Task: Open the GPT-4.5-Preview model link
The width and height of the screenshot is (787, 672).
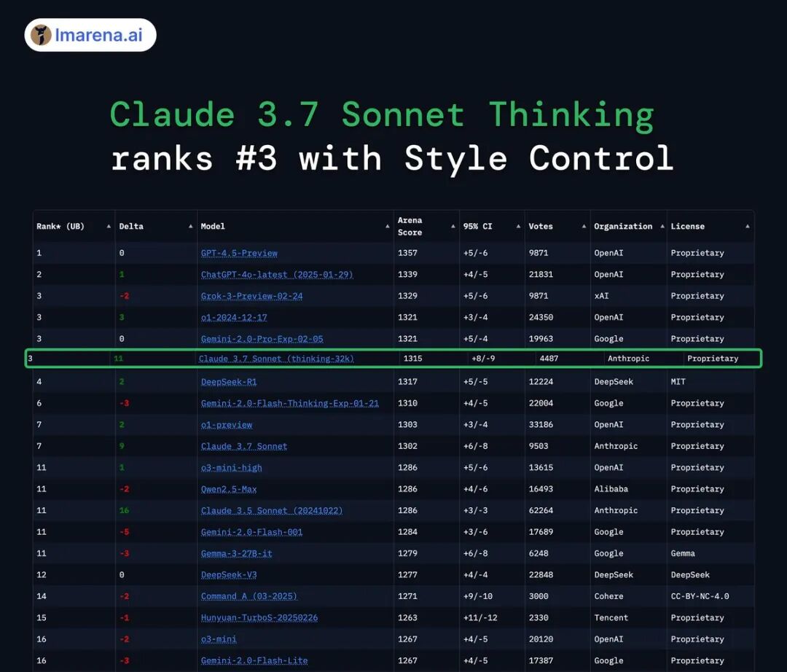Action: 239,253
